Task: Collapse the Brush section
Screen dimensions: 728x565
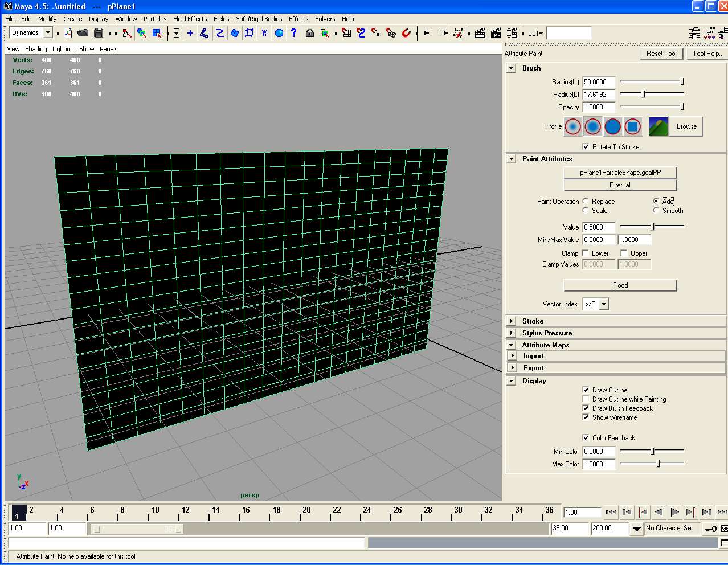Action: pos(512,68)
